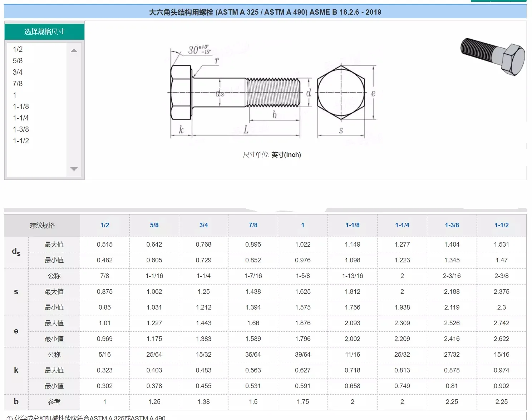Click the 螺纹规格 header cell

click(x=42, y=226)
